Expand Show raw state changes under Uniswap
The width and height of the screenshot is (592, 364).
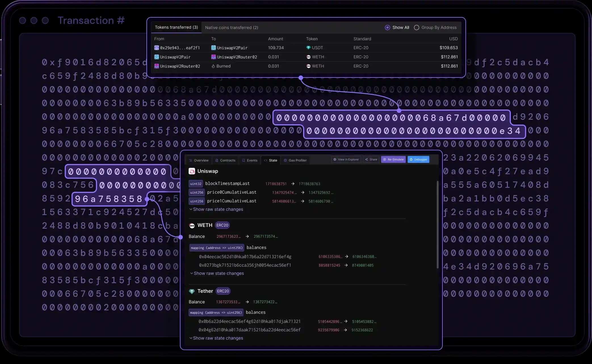tap(218, 209)
